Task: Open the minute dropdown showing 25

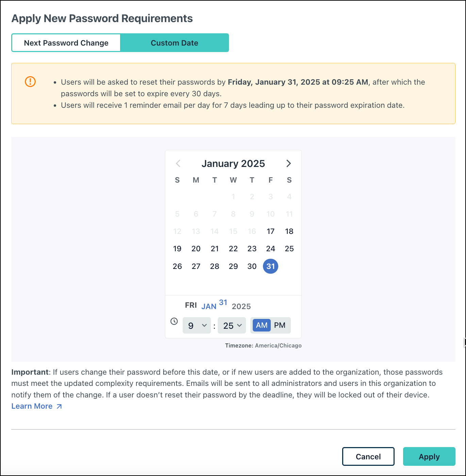Action: [x=232, y=325]
